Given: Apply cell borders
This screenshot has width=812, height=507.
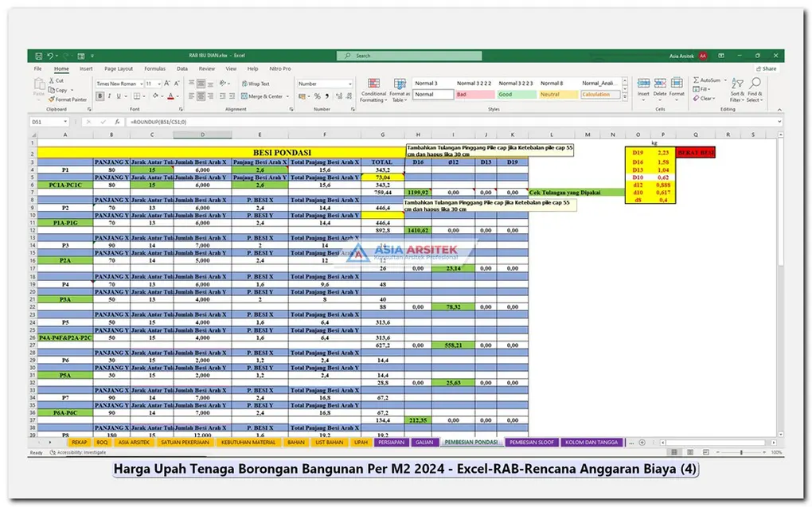Looking at the screenshot, I should (137, 96).
